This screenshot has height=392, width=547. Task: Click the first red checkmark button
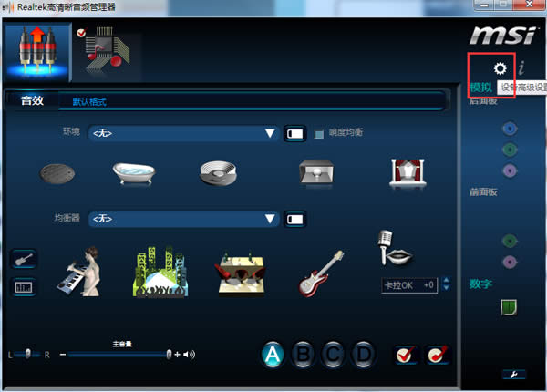click(406, 355)
